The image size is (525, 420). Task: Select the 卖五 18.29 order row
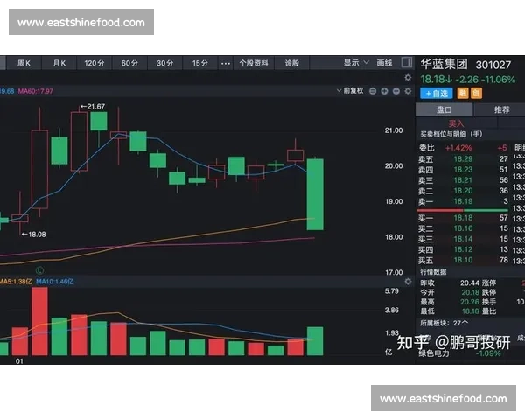(463, 158)
